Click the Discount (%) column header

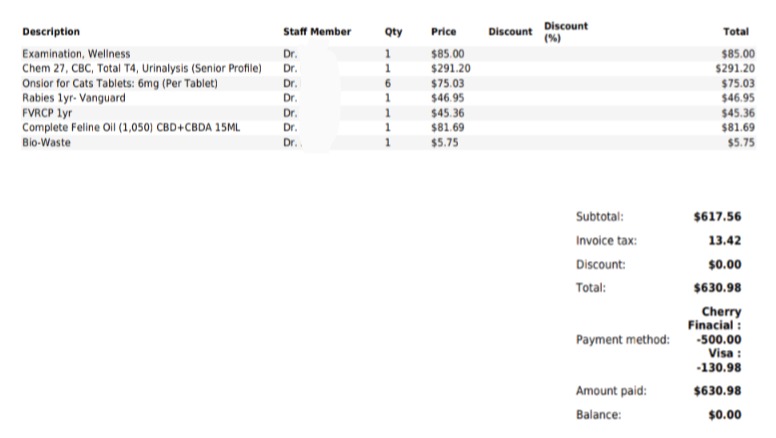(x=565, y=31)
